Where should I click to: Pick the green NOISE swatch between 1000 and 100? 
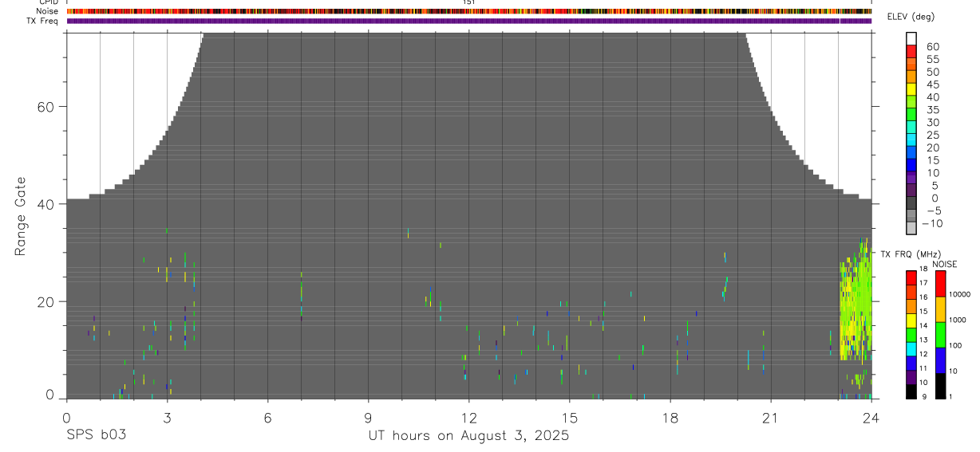[940, 334]
